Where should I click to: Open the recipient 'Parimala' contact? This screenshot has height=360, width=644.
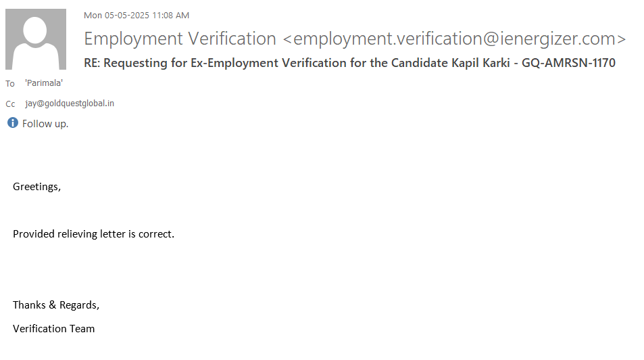click(43, 83)
